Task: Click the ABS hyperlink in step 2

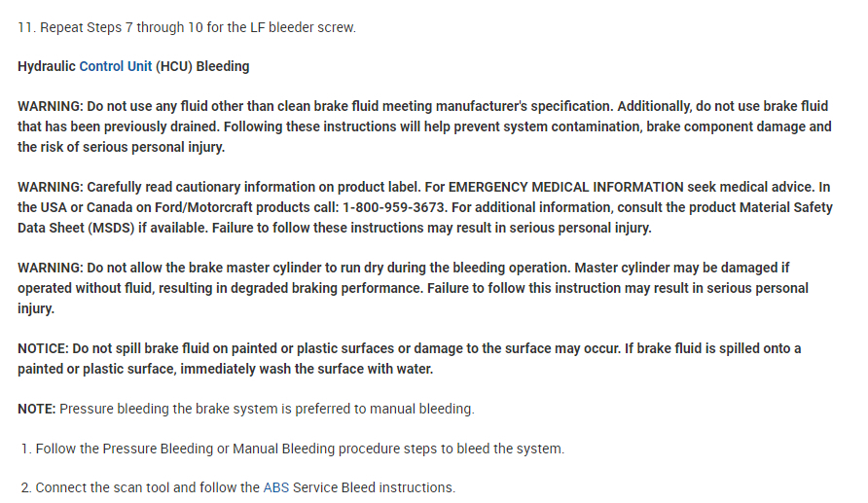Action: 275,487
